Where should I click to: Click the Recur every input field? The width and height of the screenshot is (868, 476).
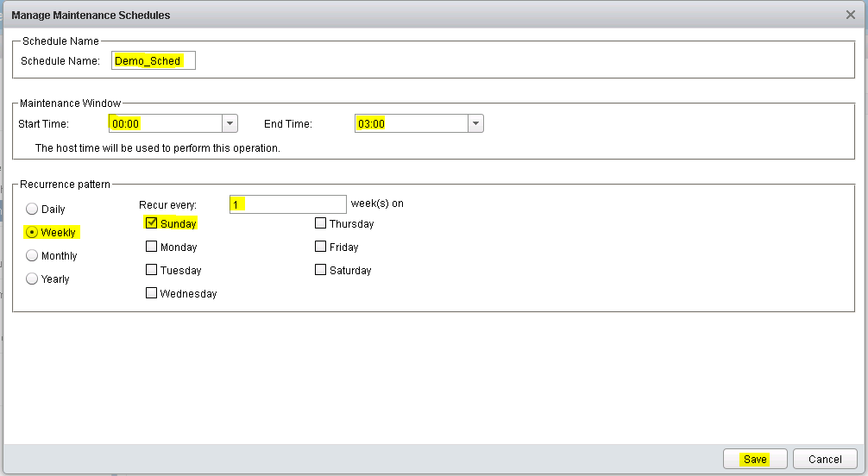coord(287,204)
